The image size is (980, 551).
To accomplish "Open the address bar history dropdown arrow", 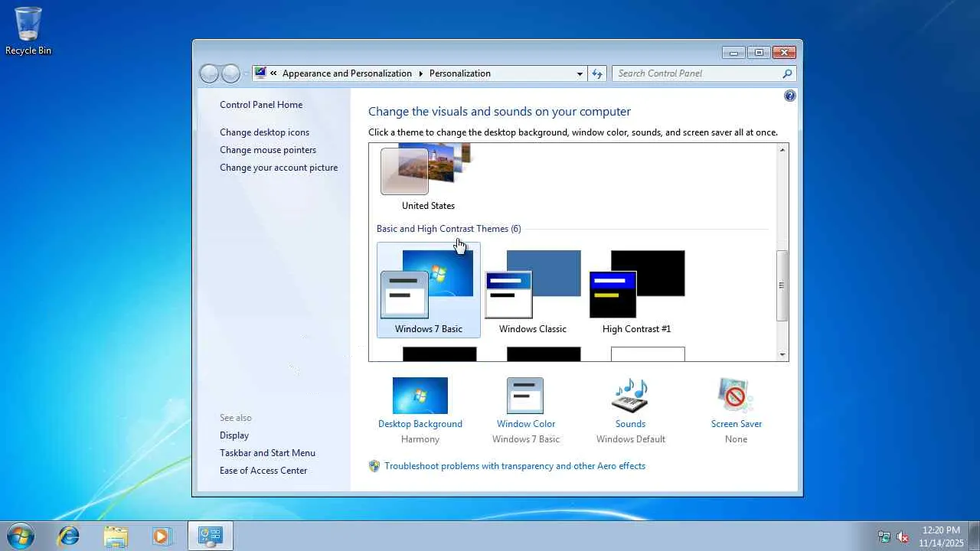I will coord(580,73).
